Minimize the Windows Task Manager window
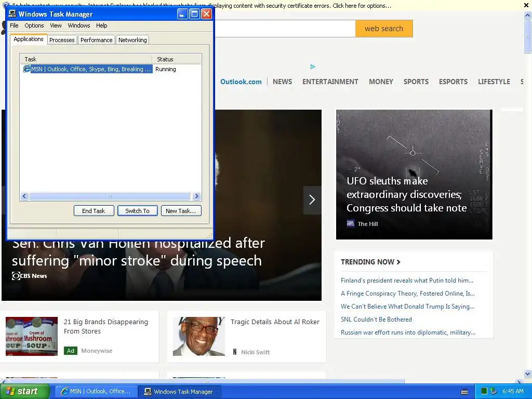Viewport: 532px width, 399px height. coord(182,14)
